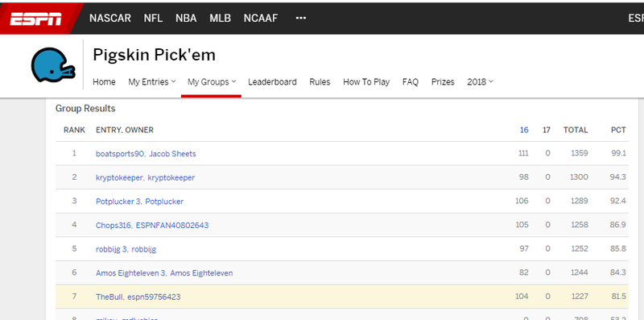Click the TOTAL column header
The width and height of the screenshot is (644, 320).
[x=576, y=130]
